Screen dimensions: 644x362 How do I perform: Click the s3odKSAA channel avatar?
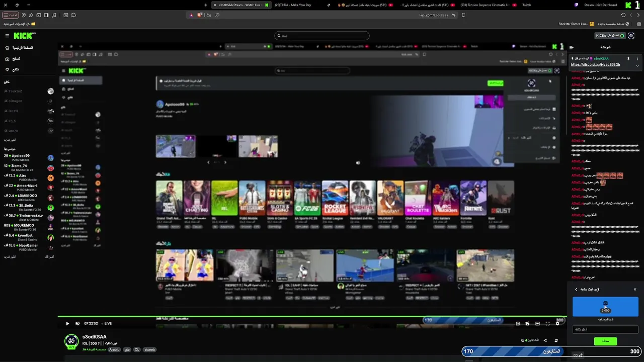[x=71, y=341]
